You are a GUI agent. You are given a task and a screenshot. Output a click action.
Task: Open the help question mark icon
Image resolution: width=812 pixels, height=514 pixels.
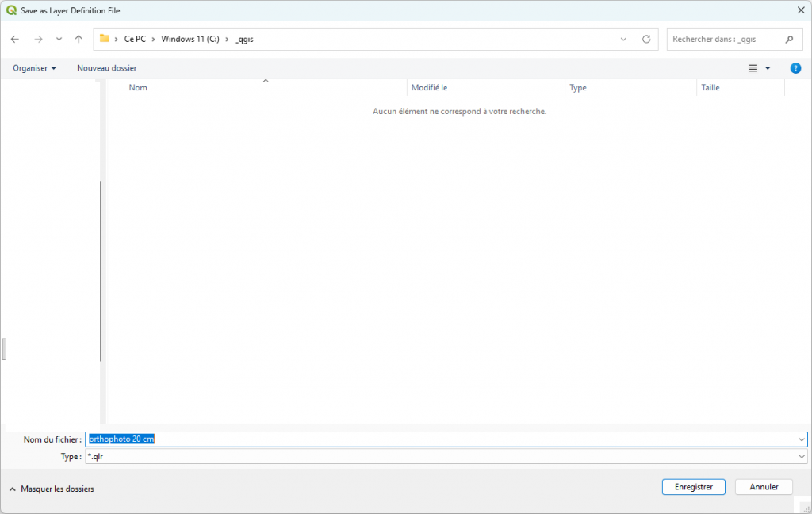[x=795, y=68]
